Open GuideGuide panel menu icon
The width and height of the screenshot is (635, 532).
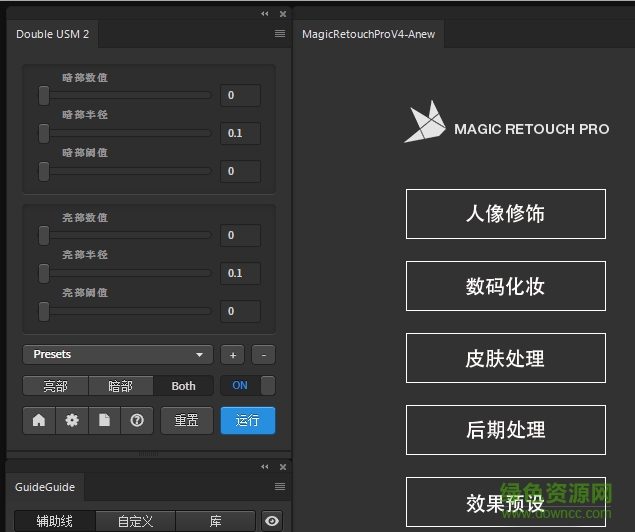(x=280, y=487)
